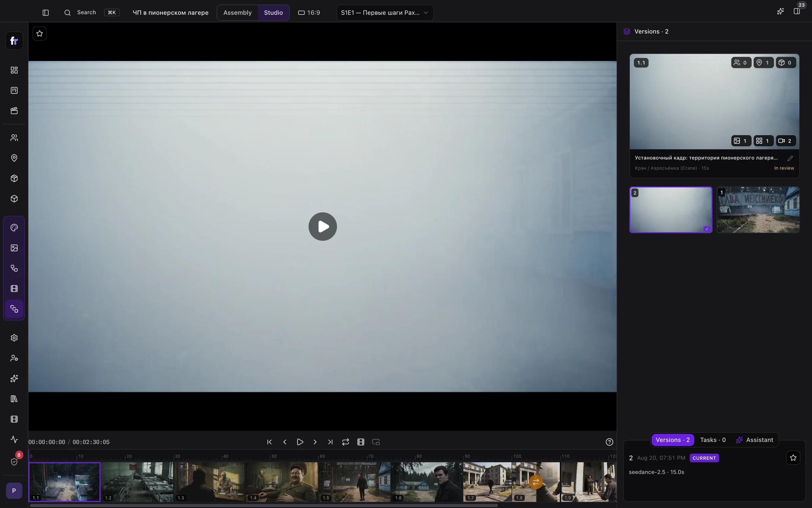This screenshot has height=508, width=812.
Task: Open the AI sparkles icon in top bar
Action: pyautogui.click(x=780, y=12)
